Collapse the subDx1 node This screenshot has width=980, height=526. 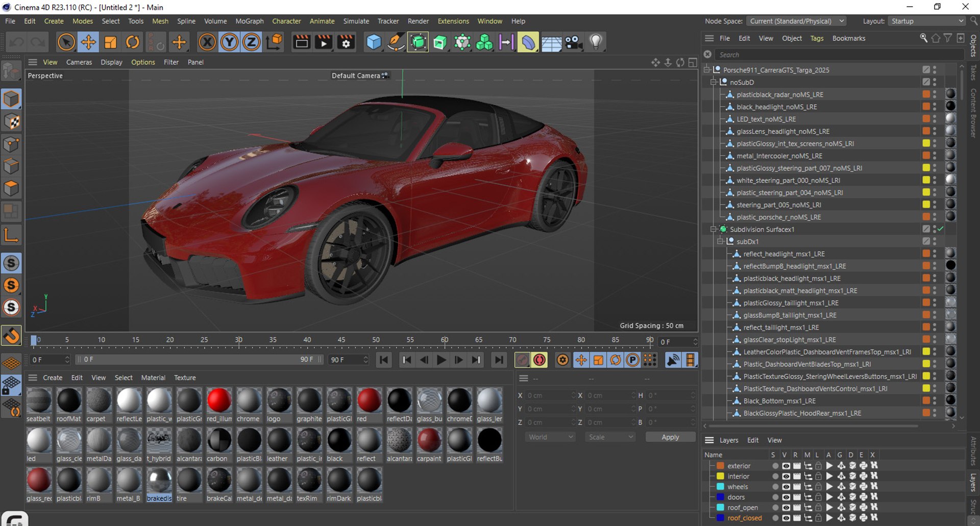pos(720,241)
